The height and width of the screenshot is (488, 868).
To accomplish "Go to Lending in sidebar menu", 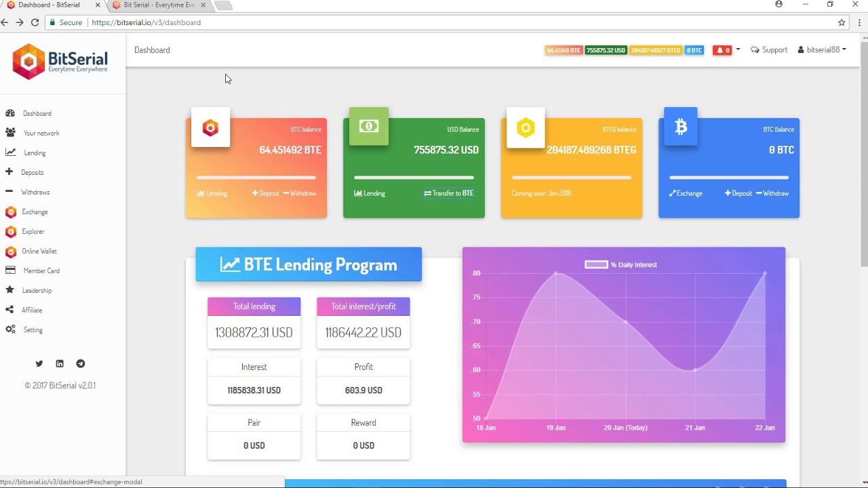I will (x=35, y=153).
